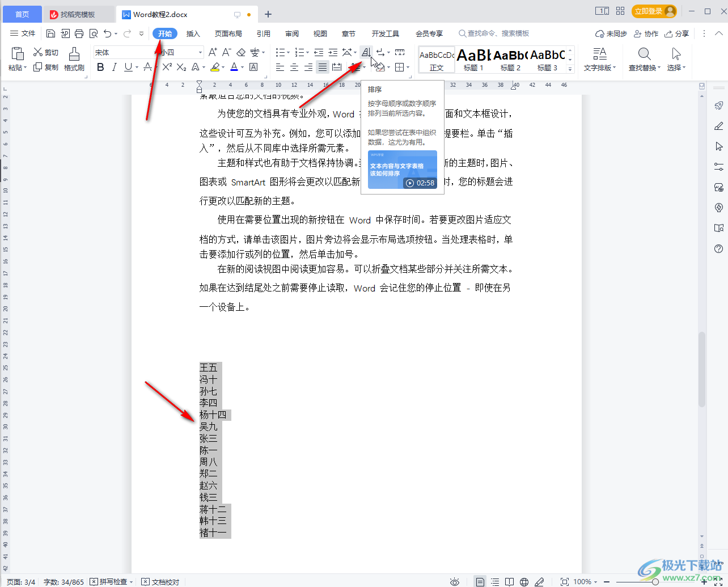Image resolution: width=728 pixels, height=587 pixels.
Task: Click the Print Preview icon
Action: click(94, 33)
